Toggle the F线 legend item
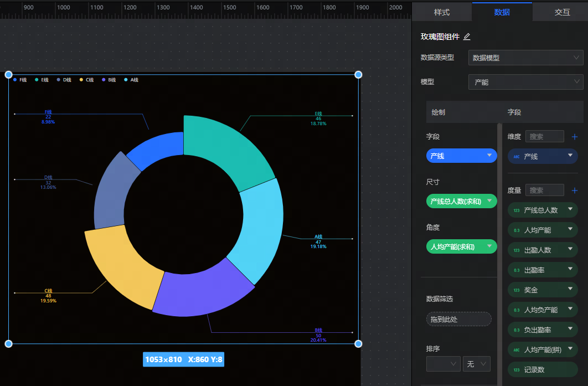Image resolution: width=588 pixels, height=386 pixels. coord(20,80)
